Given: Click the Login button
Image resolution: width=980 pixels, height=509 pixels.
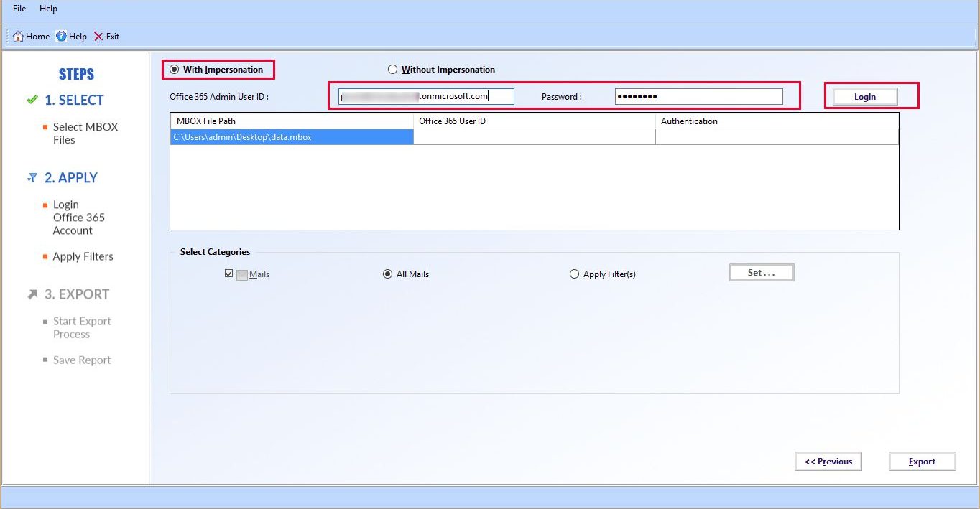Looking at the screenshot, I should [x=865, y=97].
